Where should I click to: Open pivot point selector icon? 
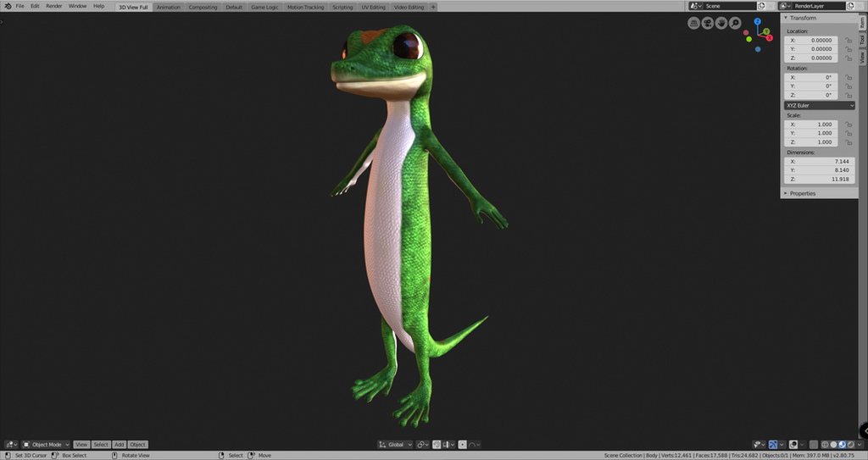pos(422,445)
